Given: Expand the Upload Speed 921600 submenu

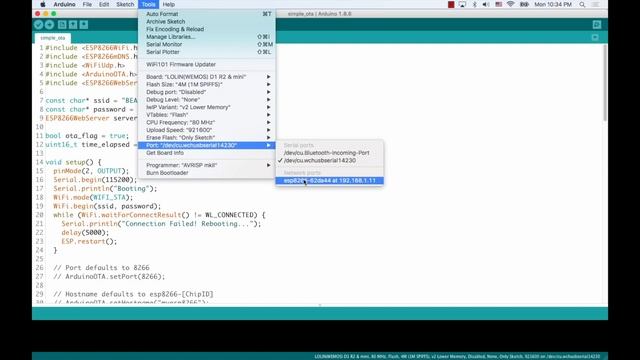Looking at the screenshot, I should [x=207, y=130].
